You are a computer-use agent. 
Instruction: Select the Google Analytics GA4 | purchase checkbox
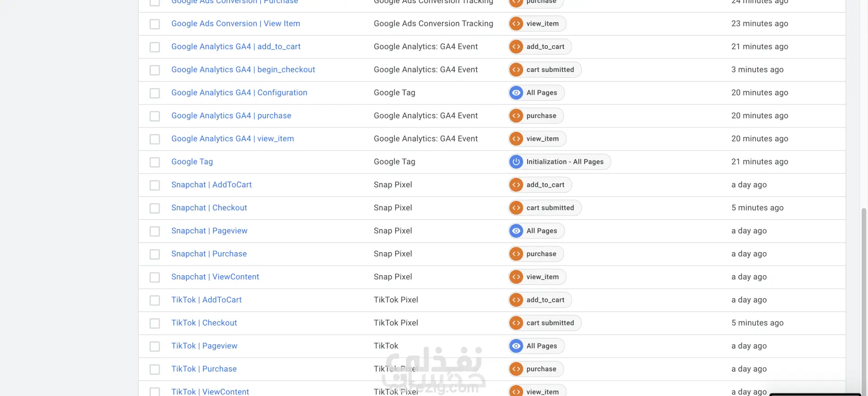(155, 116)
